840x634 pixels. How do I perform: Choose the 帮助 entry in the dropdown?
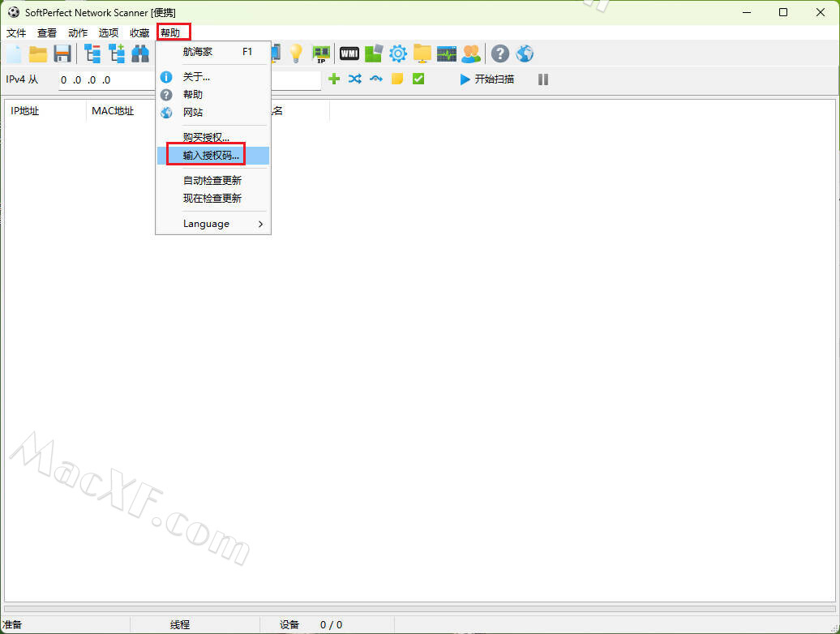(213, 95)
